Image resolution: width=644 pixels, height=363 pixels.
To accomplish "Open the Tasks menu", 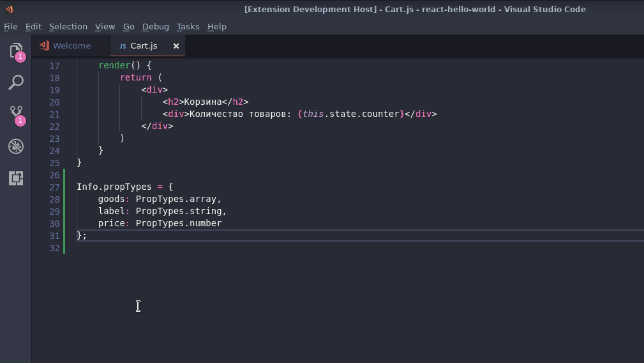I will pos(188,26).
